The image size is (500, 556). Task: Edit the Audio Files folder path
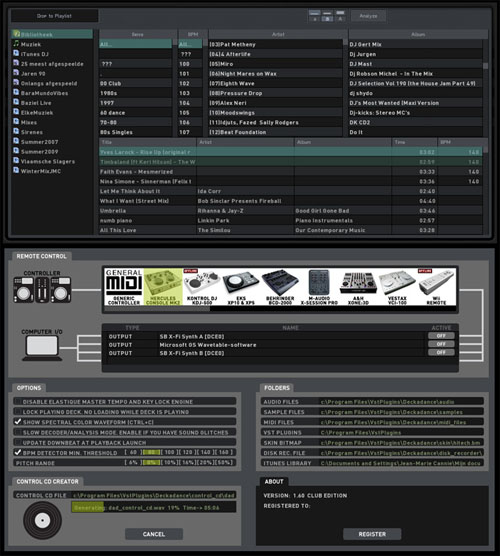[x=401, y=402]
